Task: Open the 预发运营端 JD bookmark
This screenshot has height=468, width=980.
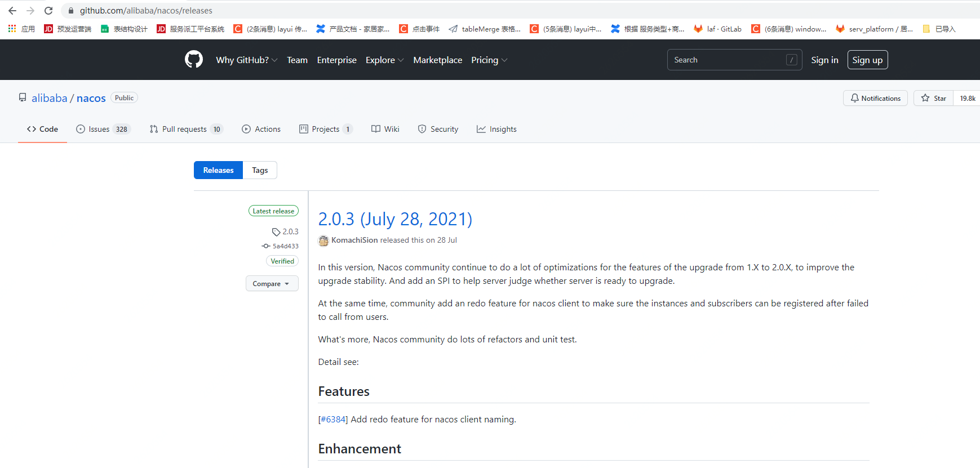Action: (x=68, y=29)
